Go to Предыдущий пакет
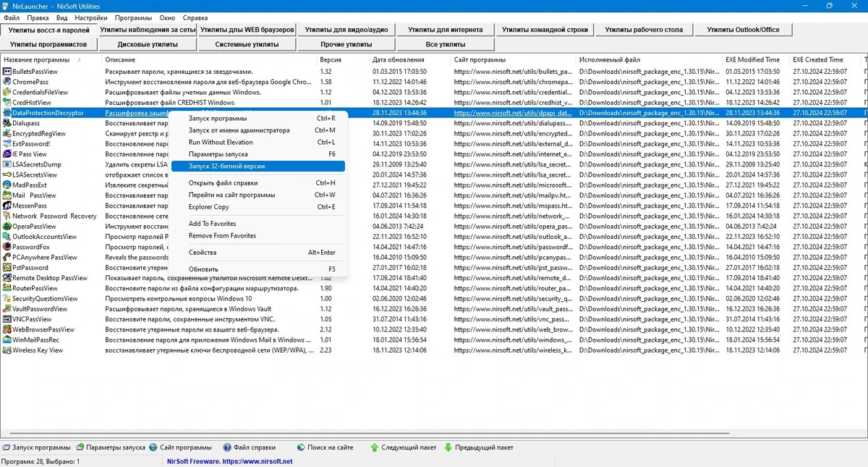The width and height of the screenshot is (868, 467). click(479, 447)
